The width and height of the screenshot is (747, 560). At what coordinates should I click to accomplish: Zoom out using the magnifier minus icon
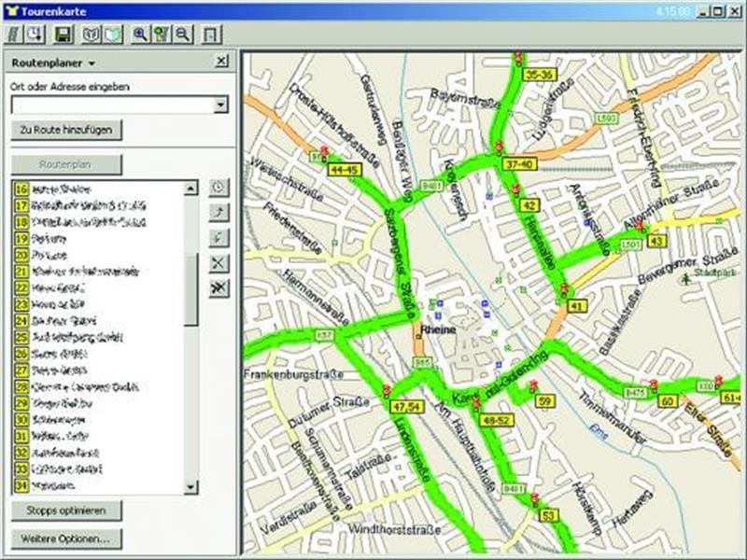pos(182,35)
